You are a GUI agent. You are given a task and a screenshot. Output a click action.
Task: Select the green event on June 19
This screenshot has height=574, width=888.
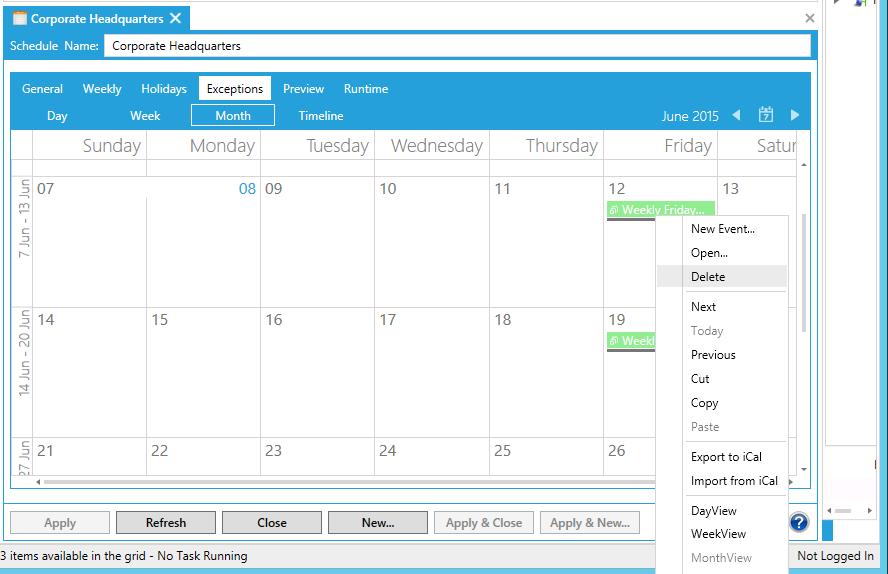click(630, 341)
